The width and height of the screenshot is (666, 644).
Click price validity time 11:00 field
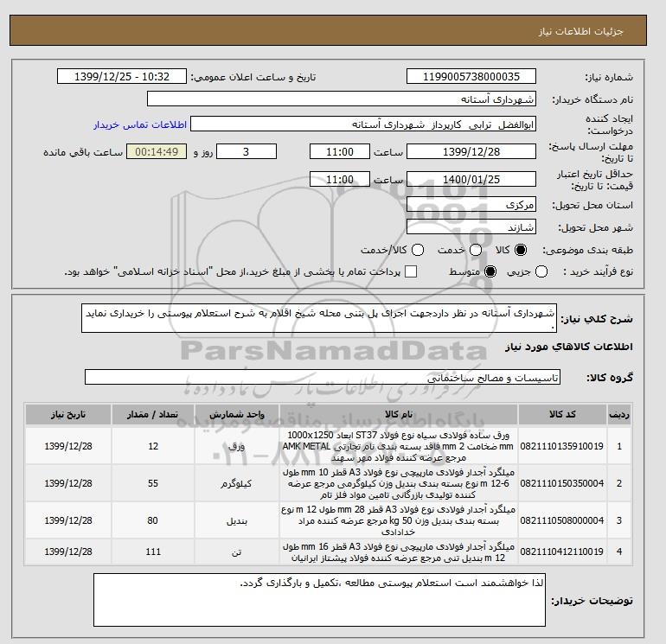click(340, 179)
